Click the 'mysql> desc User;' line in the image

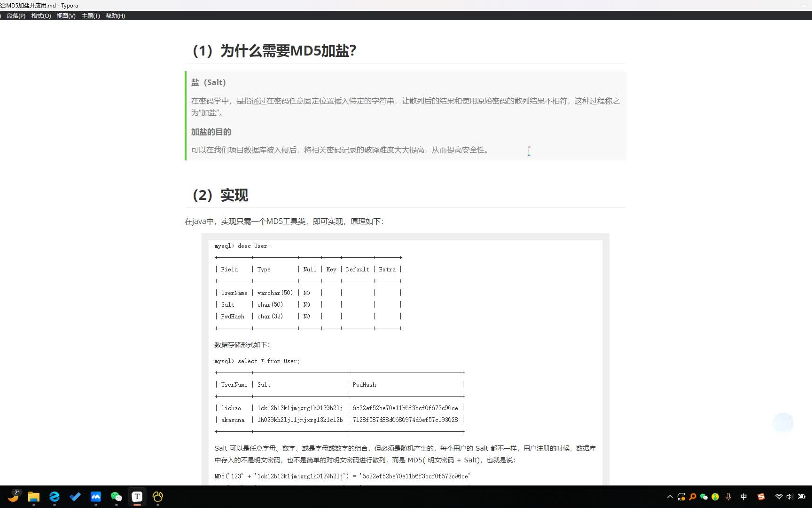click(x=242, y=246)
